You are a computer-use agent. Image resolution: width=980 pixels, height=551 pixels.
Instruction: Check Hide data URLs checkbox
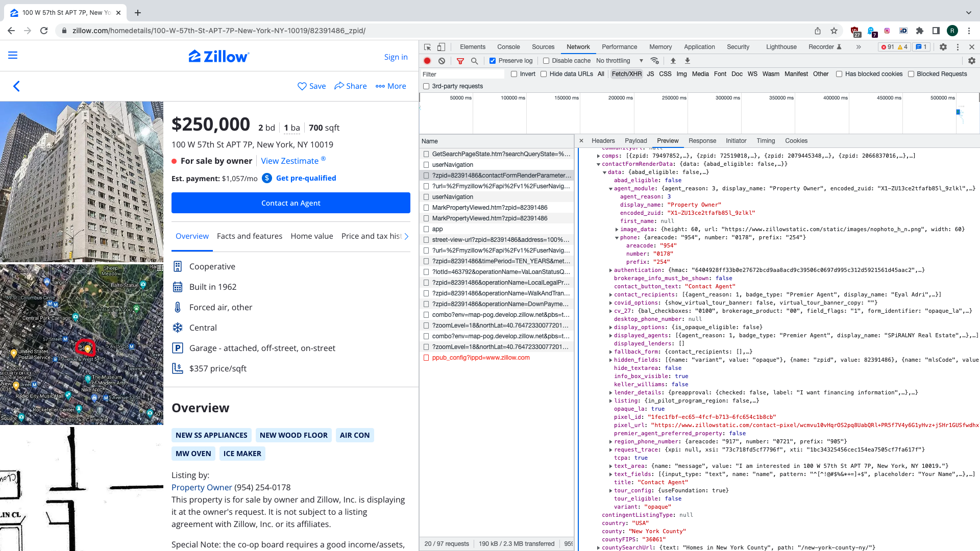tap(544, 74)
